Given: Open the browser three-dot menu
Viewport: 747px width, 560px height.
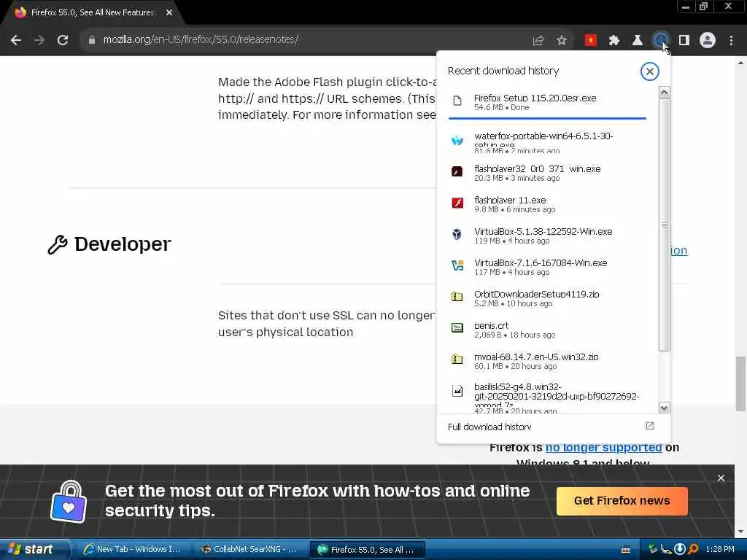Looking at the screenshot, I should (731, 41).
